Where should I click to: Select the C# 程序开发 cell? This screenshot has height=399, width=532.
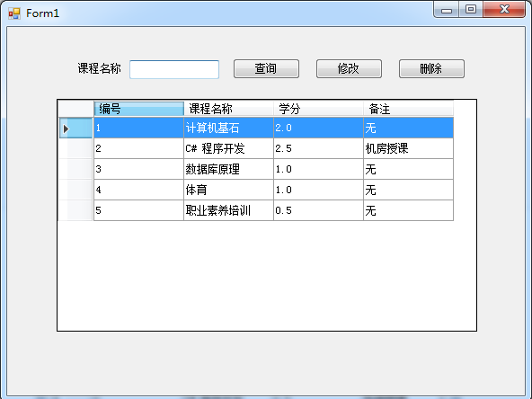click(228, 148)
